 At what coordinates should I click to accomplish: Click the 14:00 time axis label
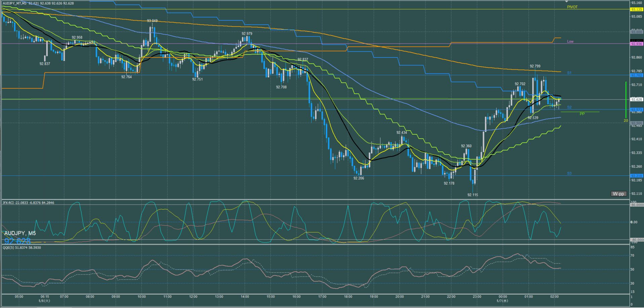pos(245,297)
